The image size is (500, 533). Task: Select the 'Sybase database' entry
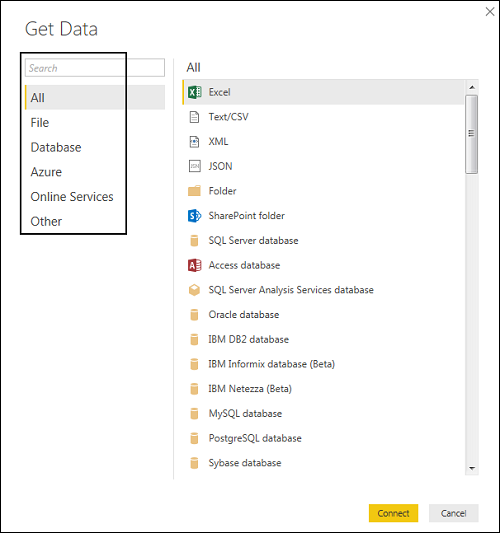click(245, 463)
